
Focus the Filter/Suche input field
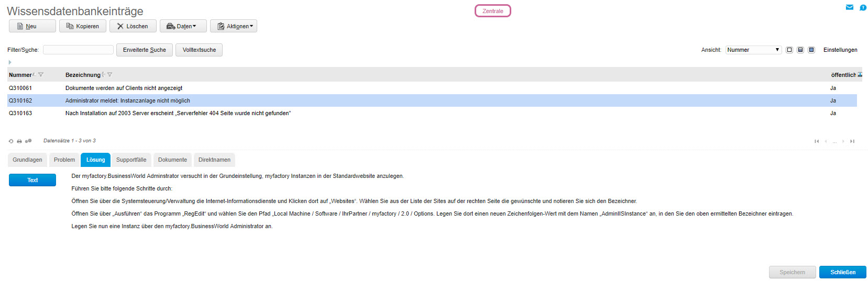click(x=78, y=50)
